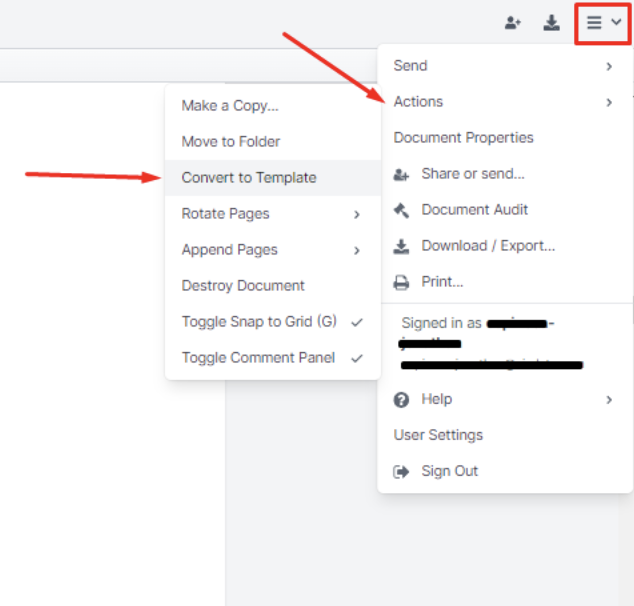Expand the Send submenu

pos(608,66)
